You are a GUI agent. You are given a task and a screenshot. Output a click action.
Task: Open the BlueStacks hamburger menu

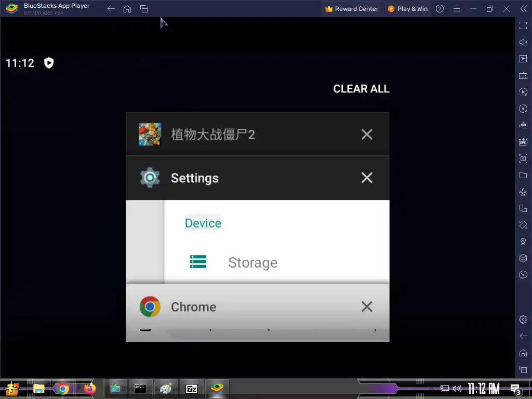(x=457, y=9)
